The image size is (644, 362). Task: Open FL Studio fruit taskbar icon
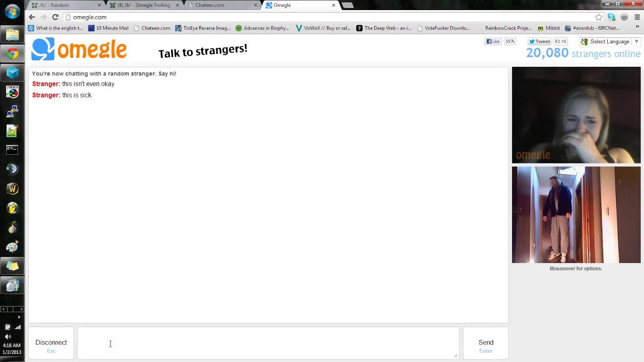point(12,208)
